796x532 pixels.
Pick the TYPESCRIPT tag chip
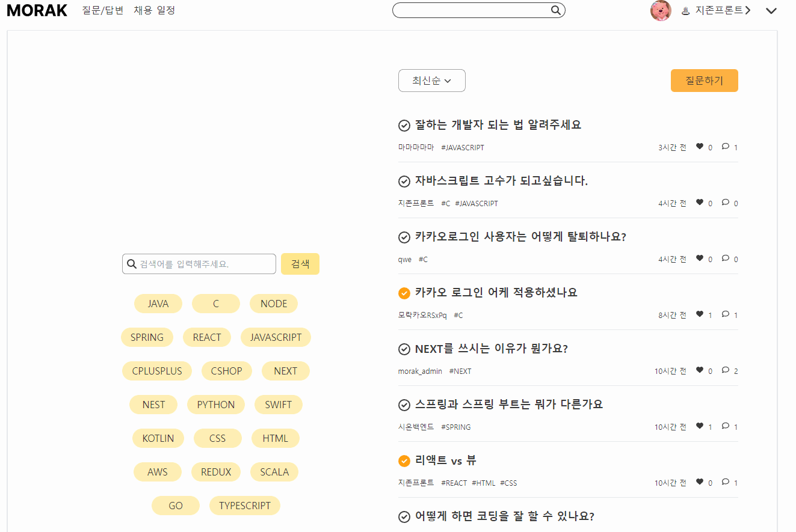245,506
